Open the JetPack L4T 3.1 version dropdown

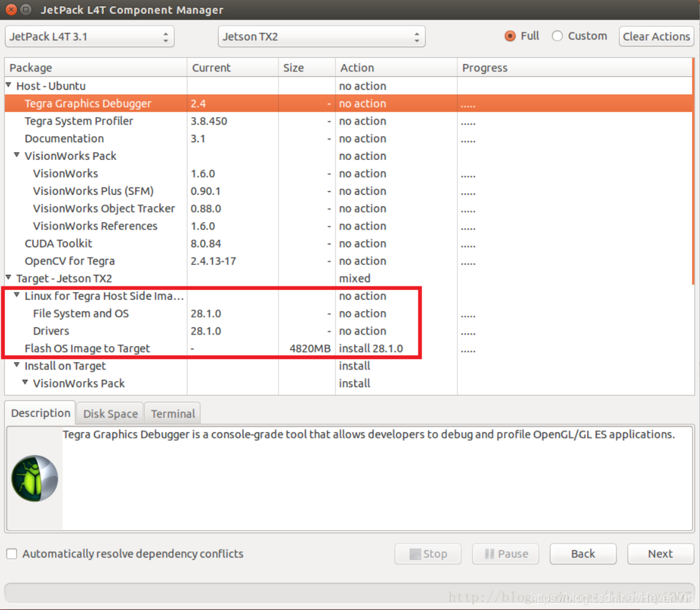click(89, 37)
